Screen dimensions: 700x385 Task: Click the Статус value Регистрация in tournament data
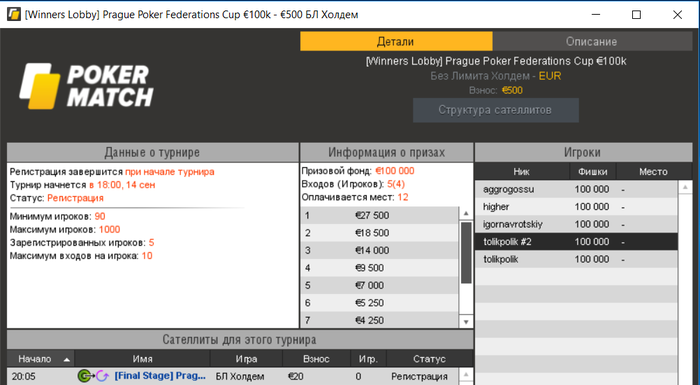pyautogui.click(x=75, y=198)
